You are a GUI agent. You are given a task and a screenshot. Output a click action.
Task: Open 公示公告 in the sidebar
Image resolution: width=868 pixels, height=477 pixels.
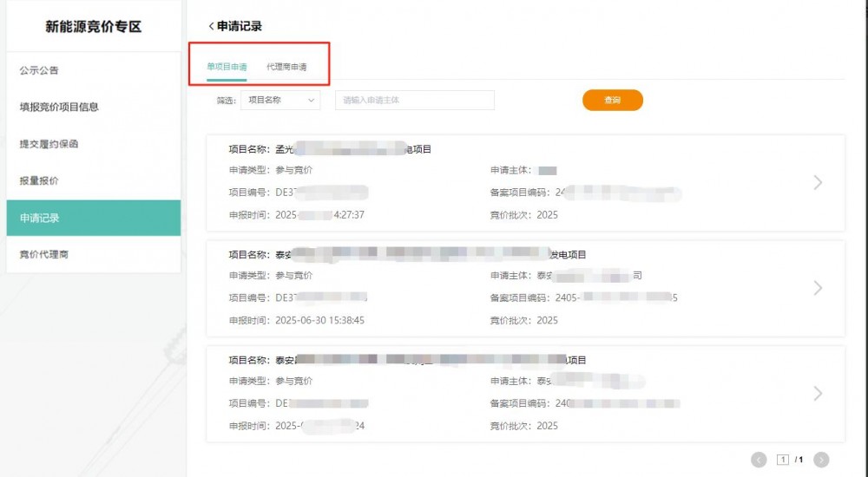click(x=39, y=70)
